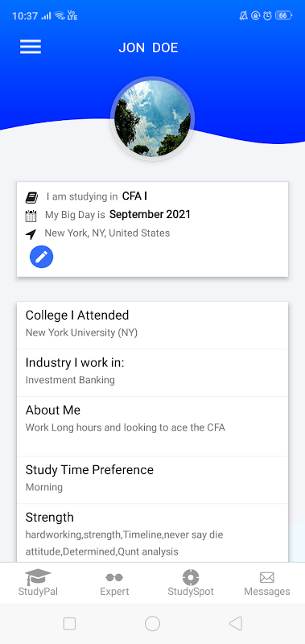
Task: Tap the book icon beside studying info
Action: (x=31, y=197)
